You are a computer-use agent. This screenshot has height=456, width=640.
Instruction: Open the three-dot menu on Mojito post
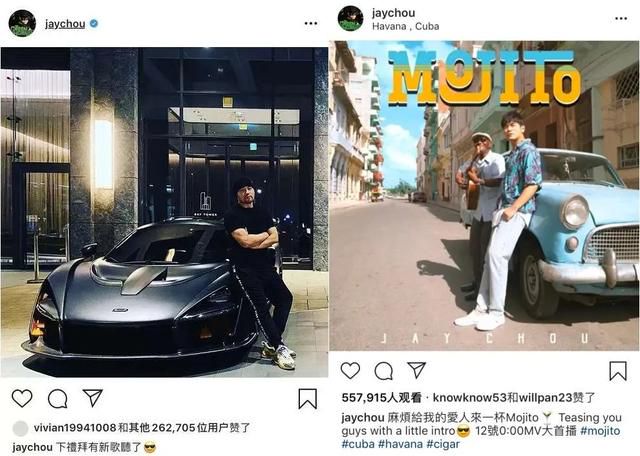pyautogui.click(x=621, y=19)
